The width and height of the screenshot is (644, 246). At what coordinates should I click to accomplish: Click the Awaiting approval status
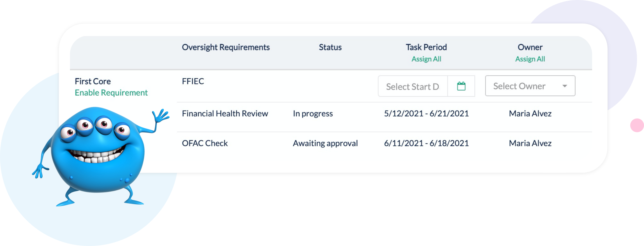[x=325, y=143]
